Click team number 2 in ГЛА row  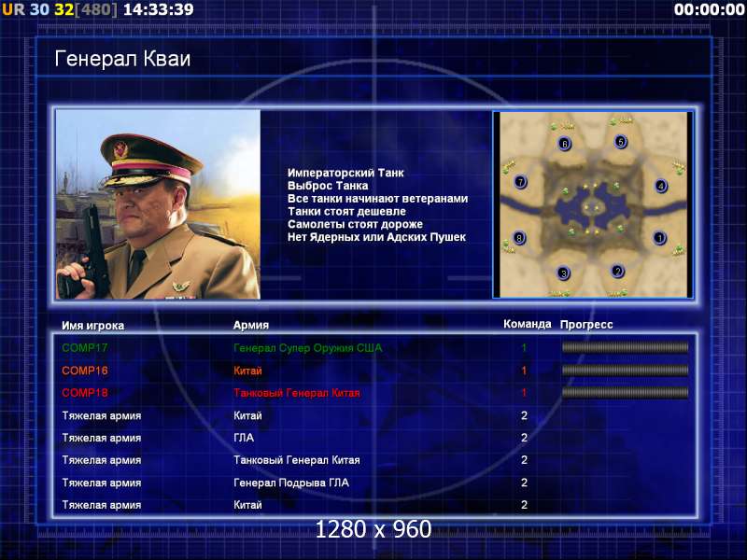click(x=524, y=438)
